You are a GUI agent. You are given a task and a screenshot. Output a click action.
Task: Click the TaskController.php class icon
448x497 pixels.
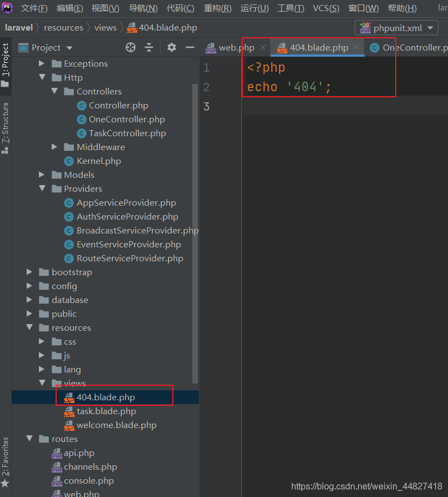pyautogui.click(x=82, y=133)
